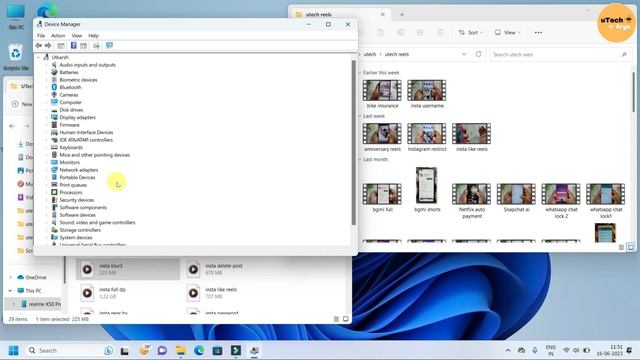Screen dimensions: 640x360
Task: Collapse the Earlier this week group
Action: [x=360, y=73]
